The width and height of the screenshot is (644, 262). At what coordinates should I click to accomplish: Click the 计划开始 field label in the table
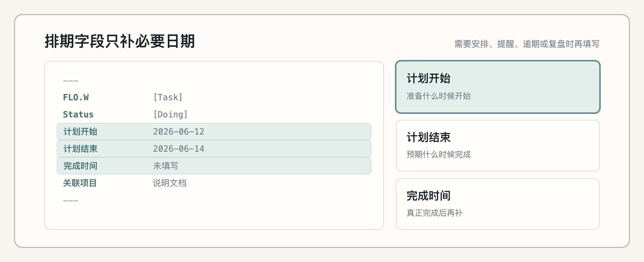coord(80,132)
